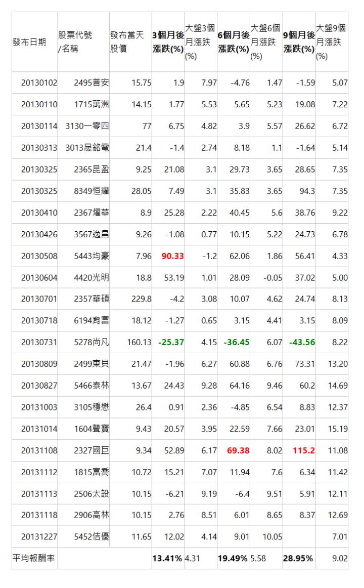
Task: Click the value 73.31
Action: pos(305,364)
